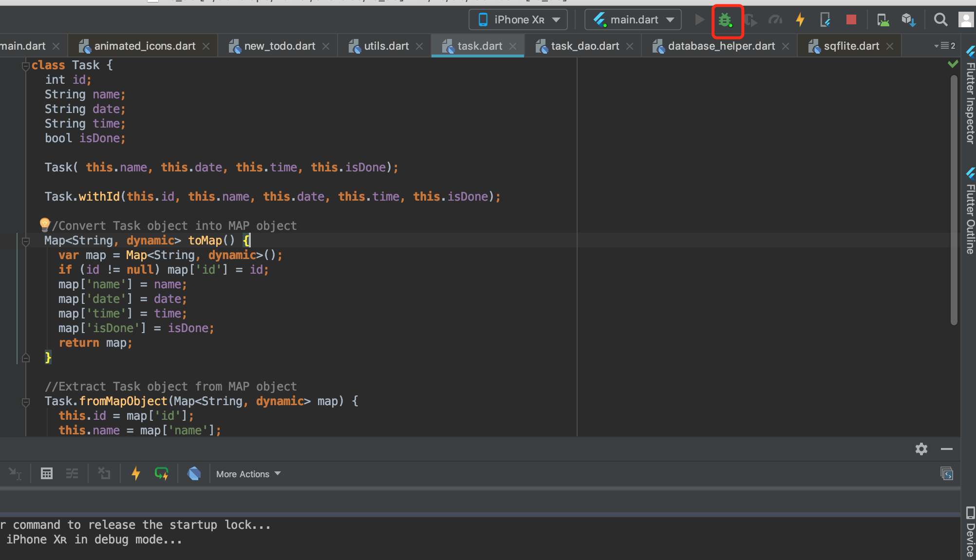Open Dart DevTools icon in debug toolbar
The height and width of the screenshot is (560, 976).
tap(194, 473)
